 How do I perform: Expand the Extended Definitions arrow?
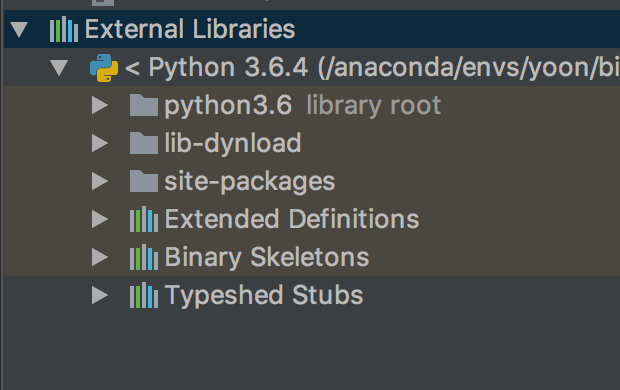100,219
